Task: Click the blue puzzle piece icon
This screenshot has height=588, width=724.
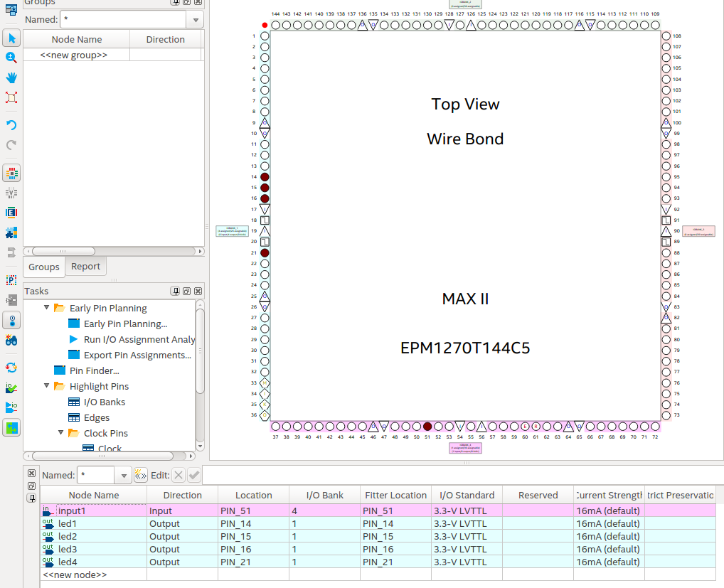Action: (11, 232)
